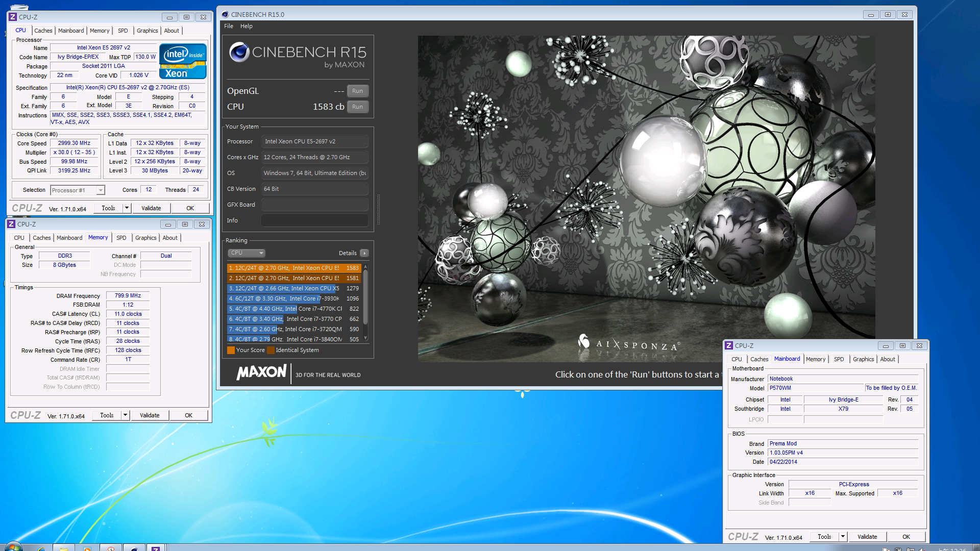Click the brown Identical System swatch
This screenshot has width=980, height=551.
pyautogui.click(x=271, y=350)
